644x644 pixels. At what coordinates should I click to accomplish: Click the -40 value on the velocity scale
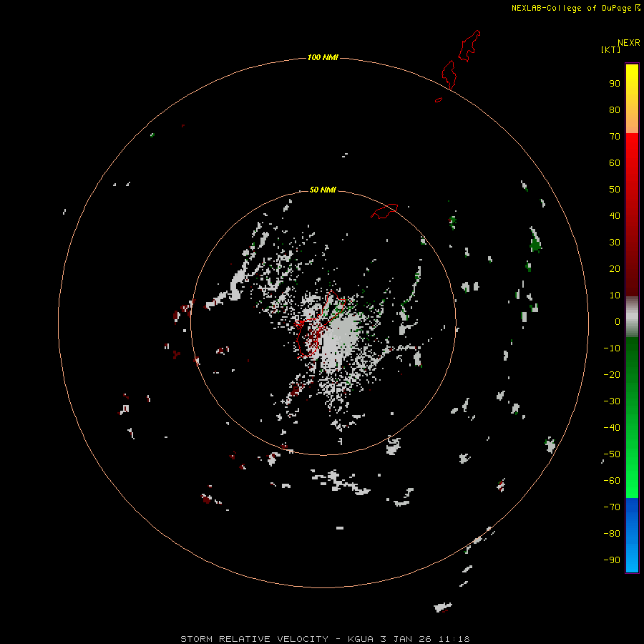point(612,428)
